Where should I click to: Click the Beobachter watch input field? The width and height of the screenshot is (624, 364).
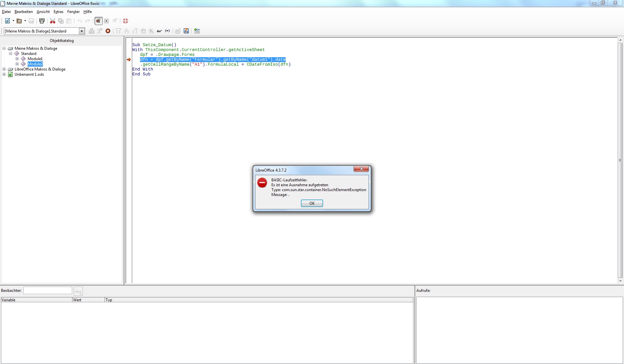(x=47, y=291)
